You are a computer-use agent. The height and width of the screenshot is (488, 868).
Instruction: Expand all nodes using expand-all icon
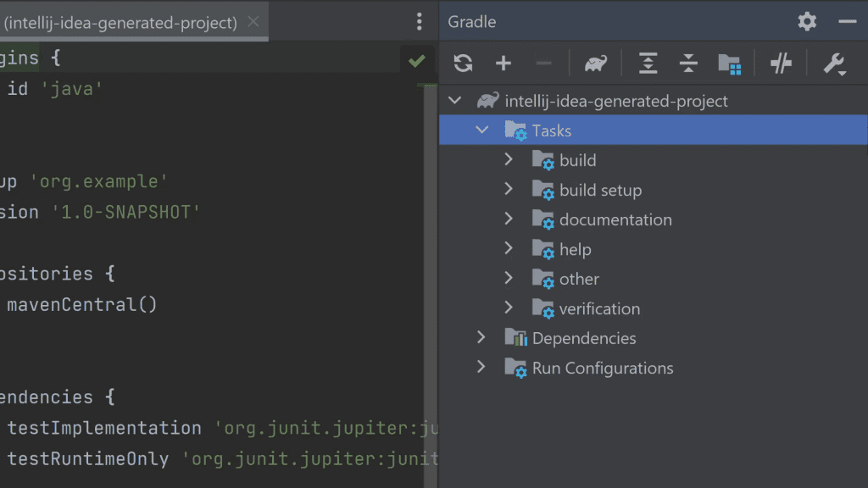click(648, 64)
